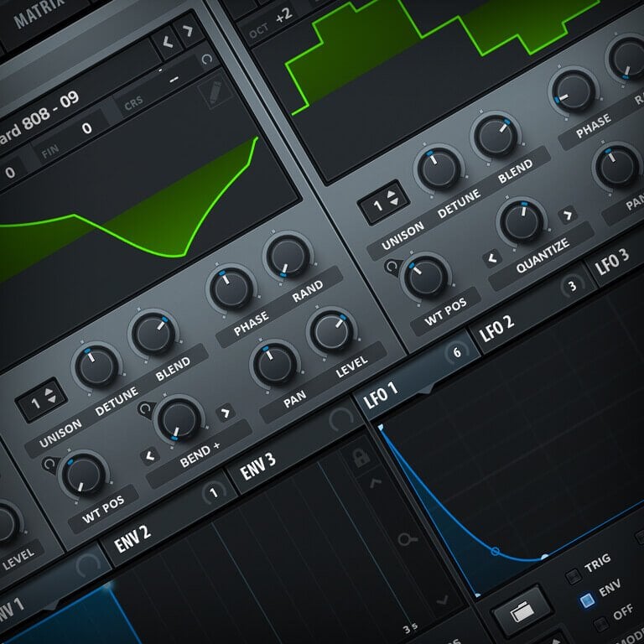This screenshot has width=644, height=644.
Task: Click the LFO 1 curve start point
Action: (x=381, y=428)
